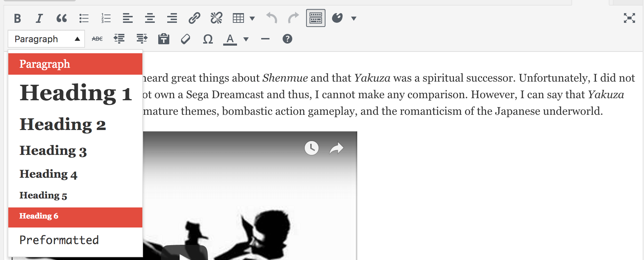Viewport: 644px width, 260px height.
Task: Increase paragraph indent
Action: click(x=142, y=39)
